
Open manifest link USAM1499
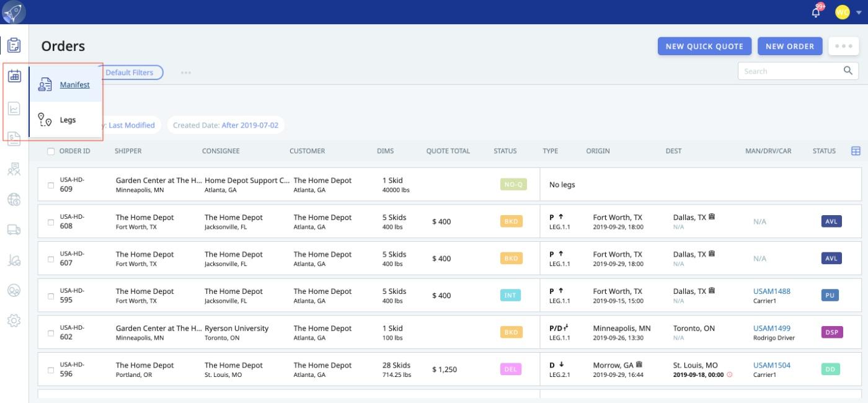click(772, 328)
